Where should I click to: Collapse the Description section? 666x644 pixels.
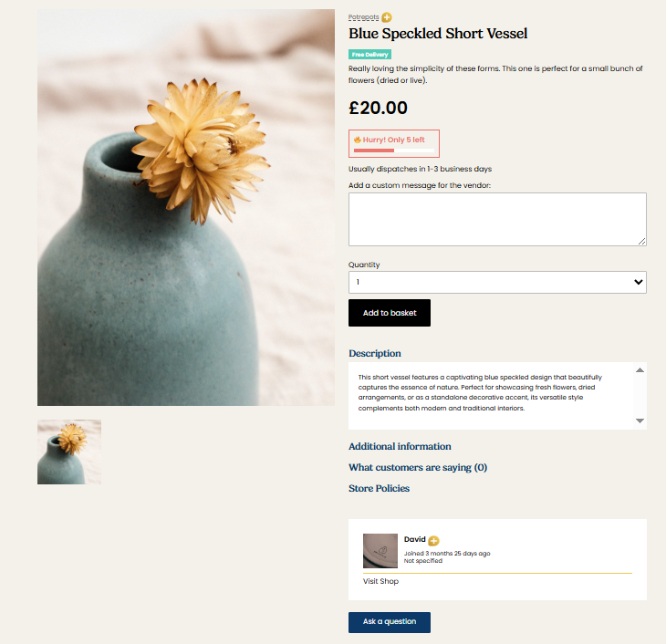coord(375,353)
